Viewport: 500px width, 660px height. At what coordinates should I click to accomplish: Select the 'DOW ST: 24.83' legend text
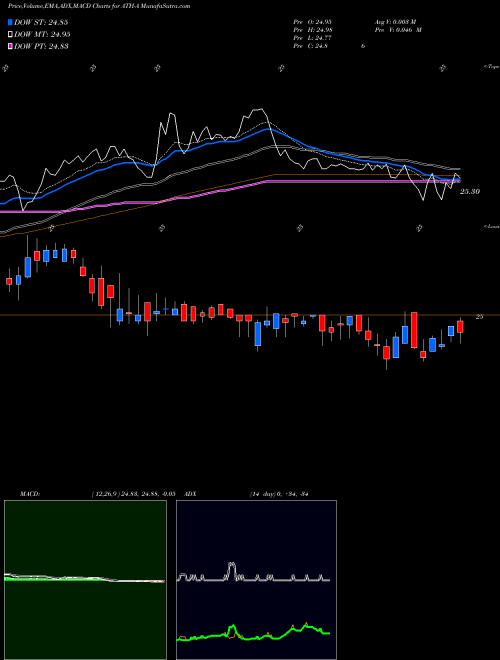41,22
